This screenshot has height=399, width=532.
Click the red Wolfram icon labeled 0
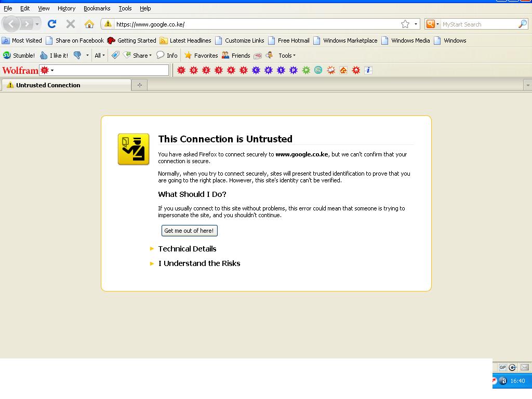pyautogui.click(x=194, y=70)
